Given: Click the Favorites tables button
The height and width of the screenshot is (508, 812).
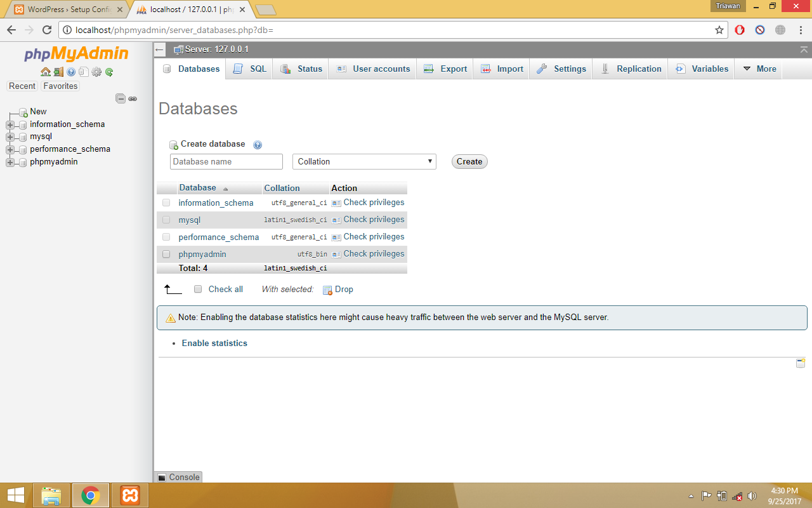Looking at the screenshot, I should tap(60, 86).
